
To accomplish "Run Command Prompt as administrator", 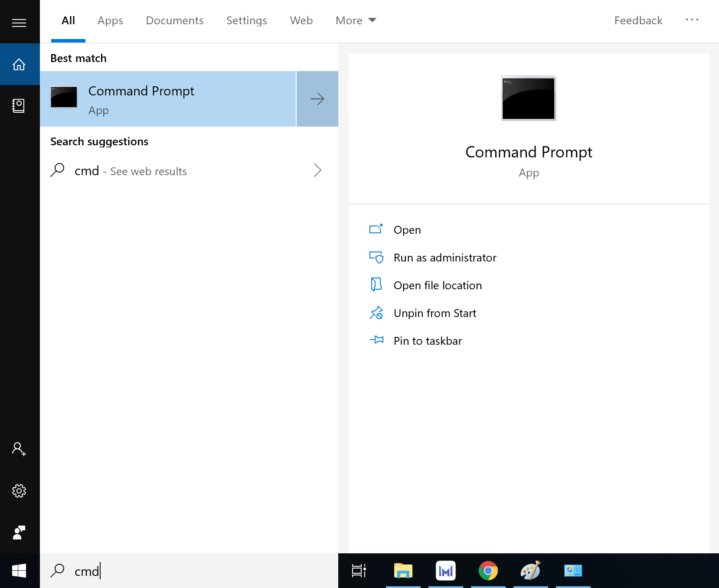I will [444, 257].
